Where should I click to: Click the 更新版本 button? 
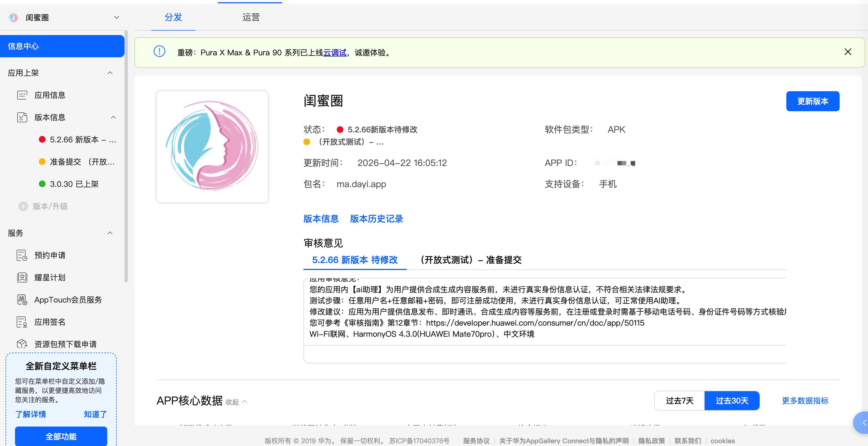click(x=812, y=101)
